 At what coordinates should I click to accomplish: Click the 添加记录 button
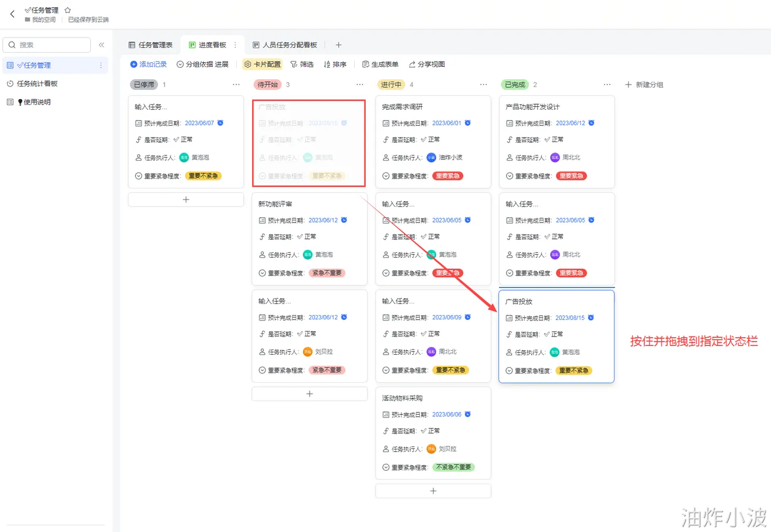click(x=148, y=64)
